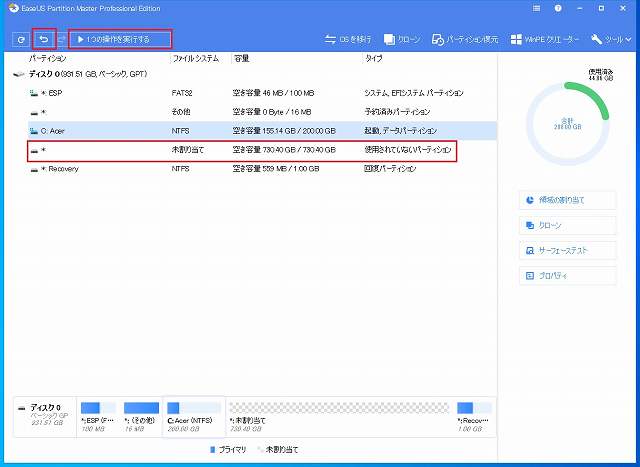640x467 pixels.
Task: Click '回復パーティション' type cell
Action: click(390, 169)
